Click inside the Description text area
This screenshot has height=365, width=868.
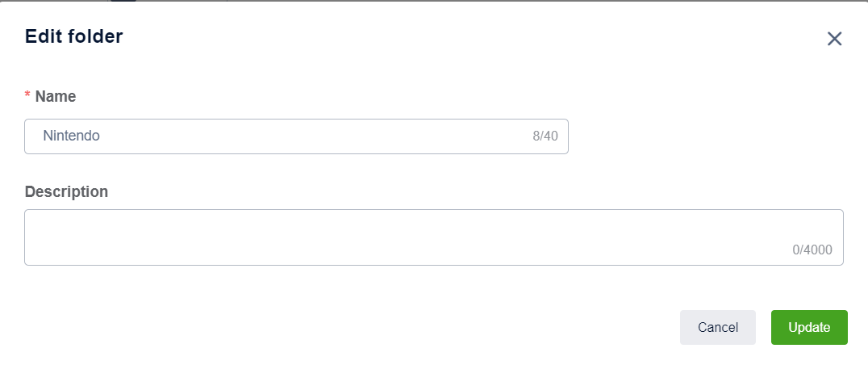(x=433, y=237)
